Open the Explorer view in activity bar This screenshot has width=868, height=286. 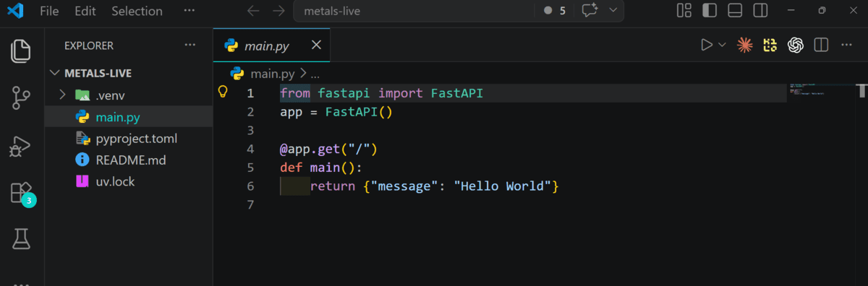click(21, 51)
